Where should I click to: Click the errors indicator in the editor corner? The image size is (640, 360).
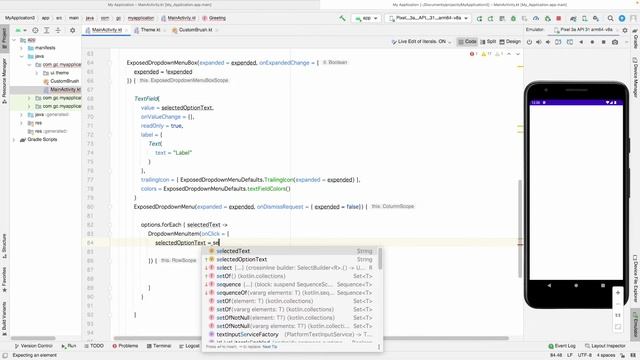click(x=473, y=54)
